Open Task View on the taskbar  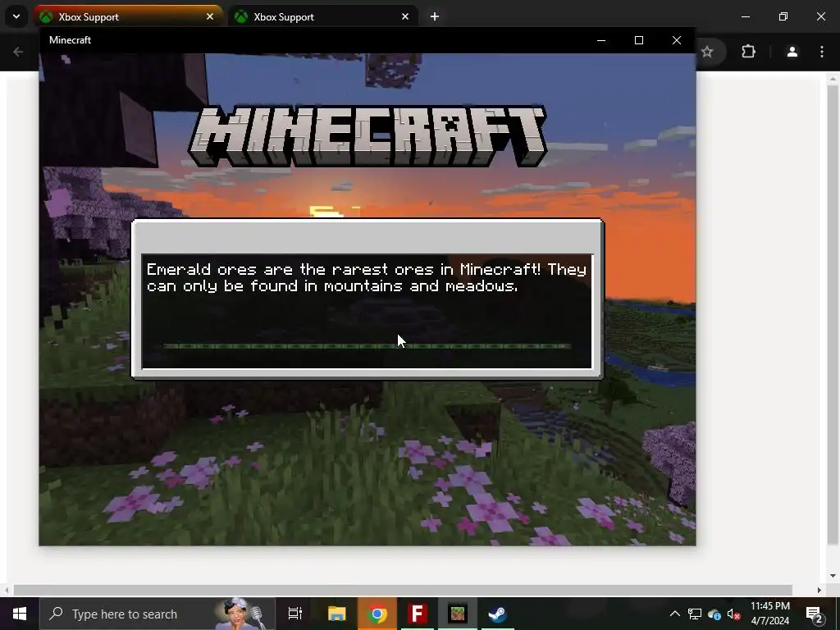[295, 614]
